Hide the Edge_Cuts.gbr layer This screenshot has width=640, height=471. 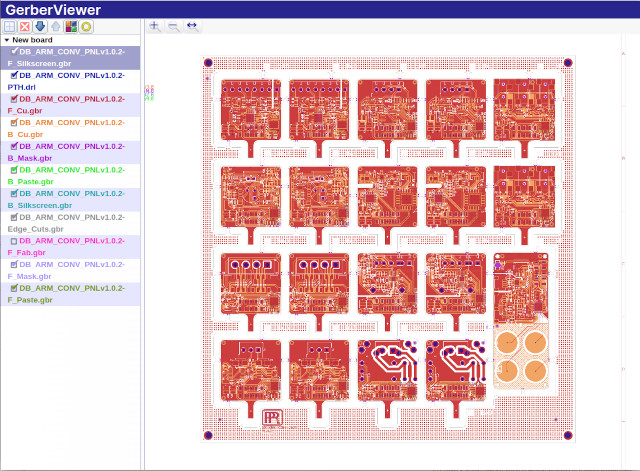coord(14,218)
